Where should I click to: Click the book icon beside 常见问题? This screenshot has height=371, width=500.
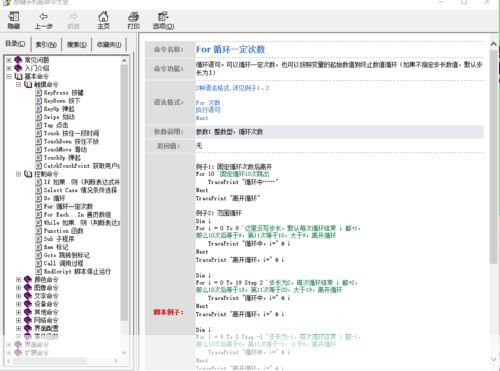tap(18, 60)
